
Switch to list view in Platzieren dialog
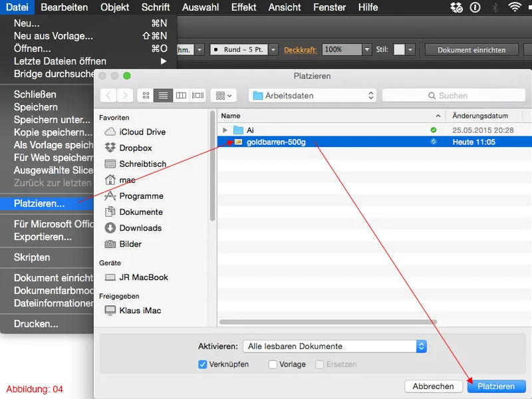[x=163, y=96]
